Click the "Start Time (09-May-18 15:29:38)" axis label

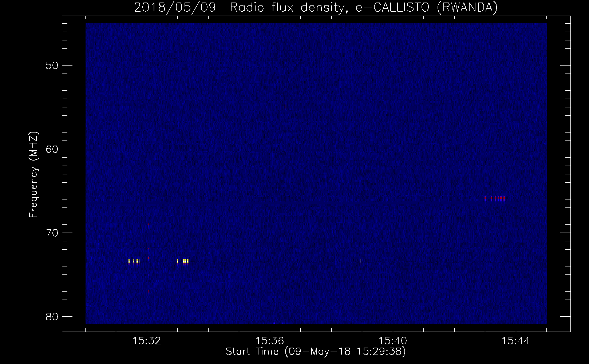[316, 352]
